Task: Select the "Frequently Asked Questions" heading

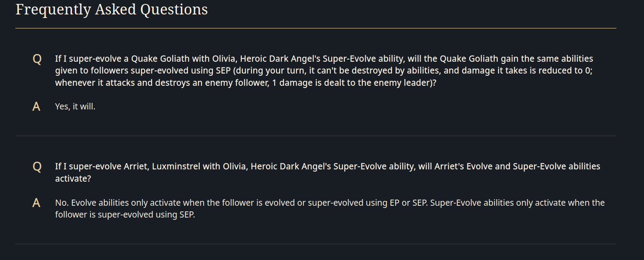Action: pyautogui.click(x=112, y=9)
